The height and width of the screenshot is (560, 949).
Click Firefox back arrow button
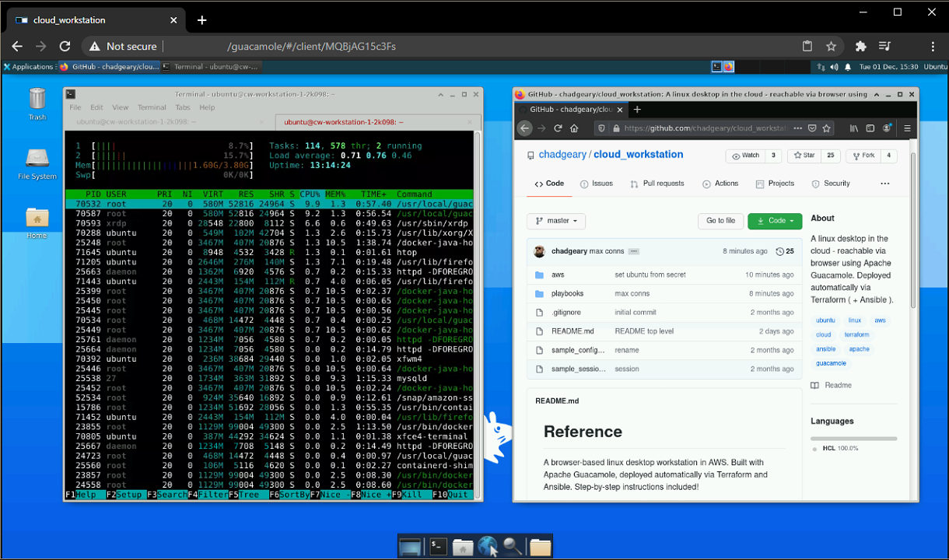point(525,128)
